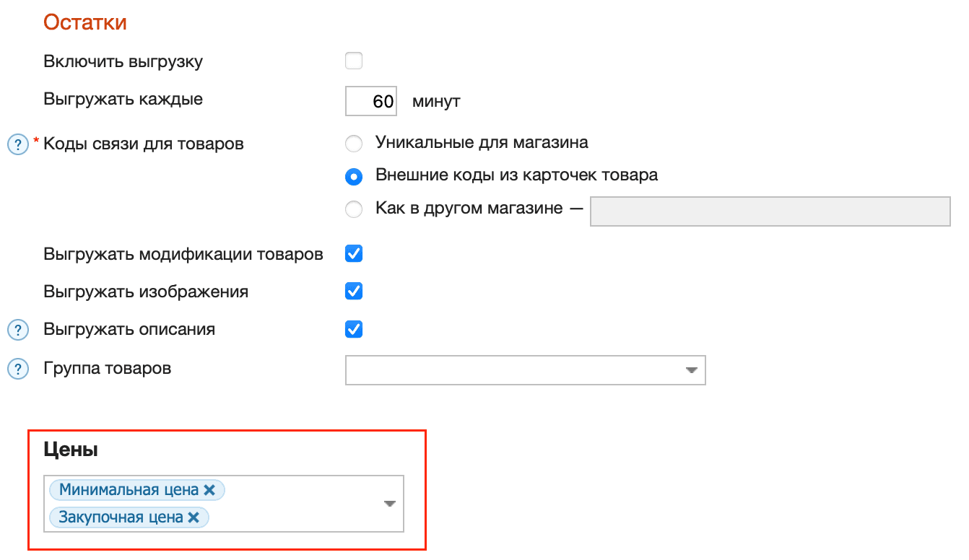The image size is (969, 560).
Task: Select "Уникальные для магазина" radio option
Action: coord(353,143)
